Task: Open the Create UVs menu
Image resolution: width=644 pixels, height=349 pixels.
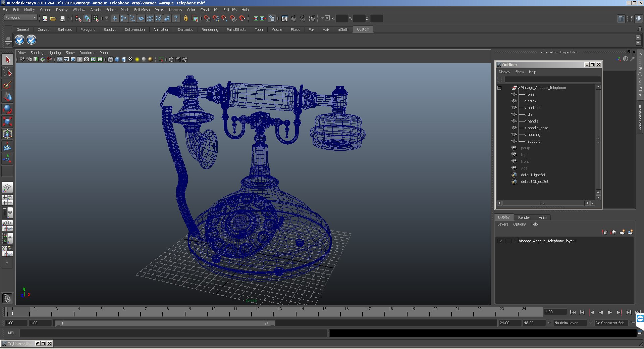Action: click(209, 10)
